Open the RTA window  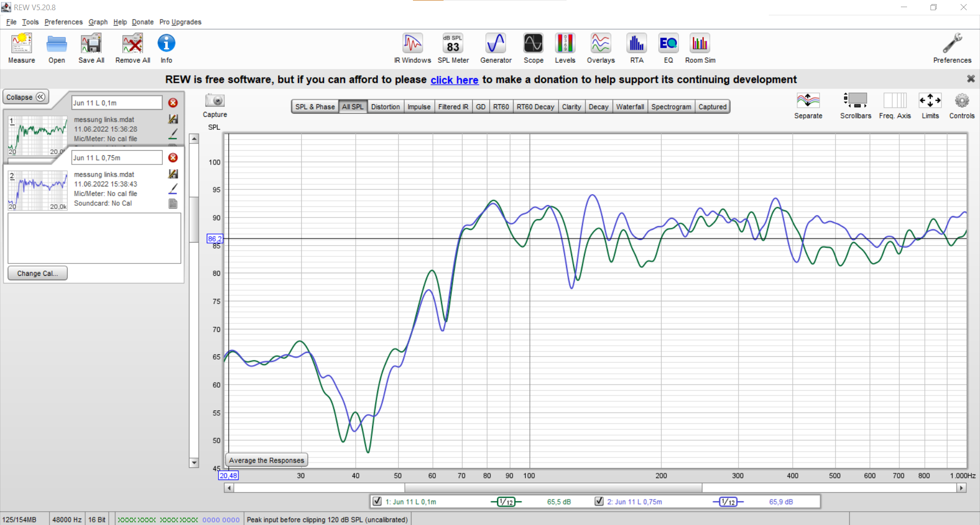coord(636,49)
